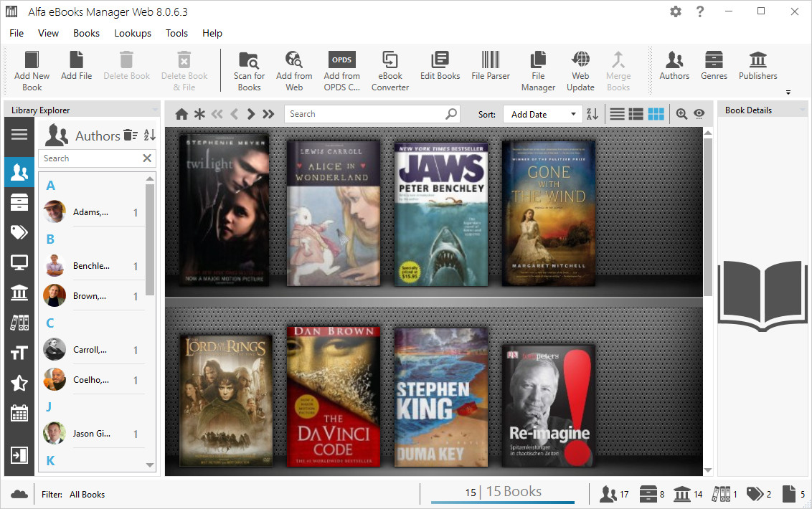812x509 pixels.
Task: Click the File Parser barcode icon
Action: (x=491, y=60)
